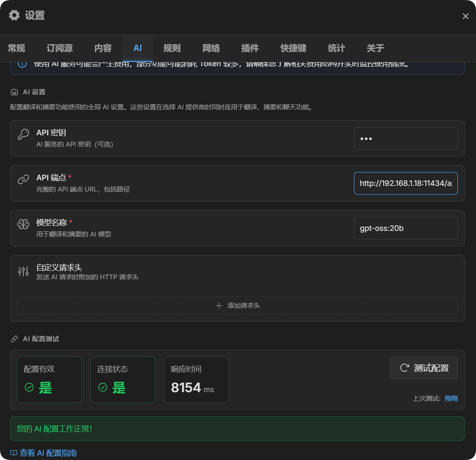Click the brain icon beside 模型名称
476x460 pixels.
23,223
